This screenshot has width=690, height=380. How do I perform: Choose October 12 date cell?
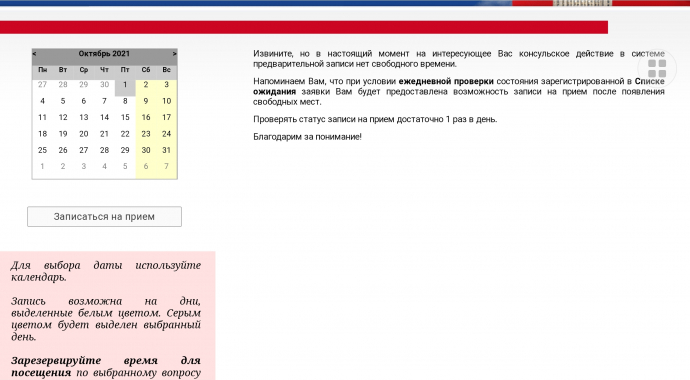63,117
